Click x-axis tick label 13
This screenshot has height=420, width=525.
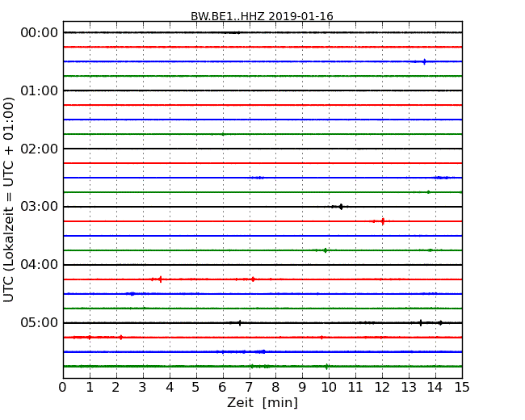tap(409, 388)
